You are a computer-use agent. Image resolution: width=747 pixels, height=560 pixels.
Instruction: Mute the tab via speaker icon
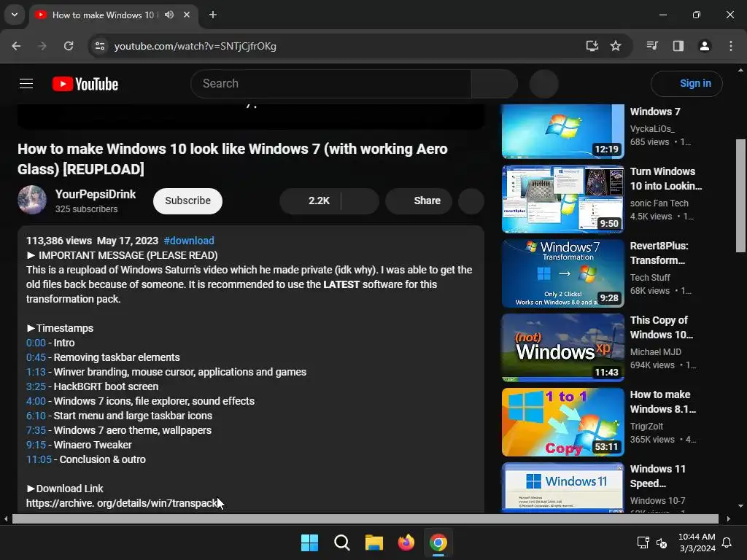tap(169, 15)
